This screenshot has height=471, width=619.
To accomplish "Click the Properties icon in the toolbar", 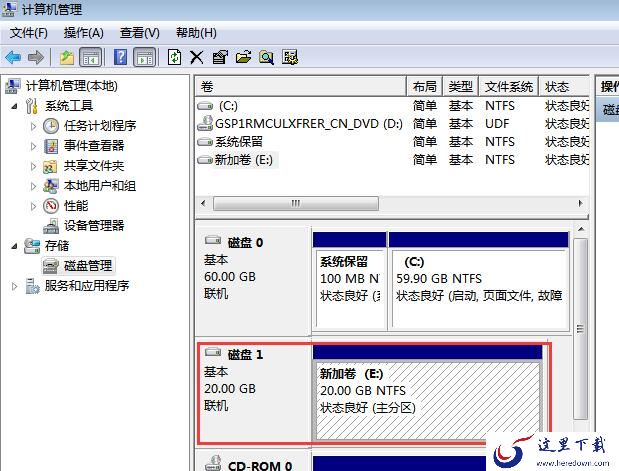I will (x=220, y=57).
